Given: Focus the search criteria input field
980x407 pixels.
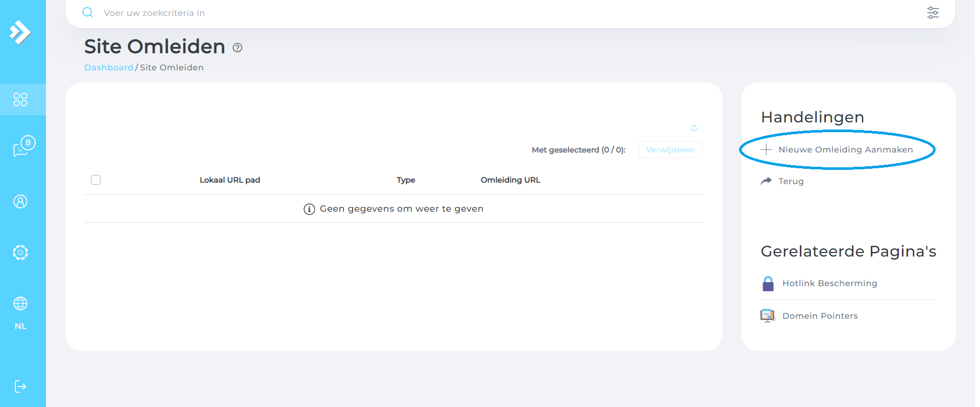Looking at the screenshot, I should (459, 13).
